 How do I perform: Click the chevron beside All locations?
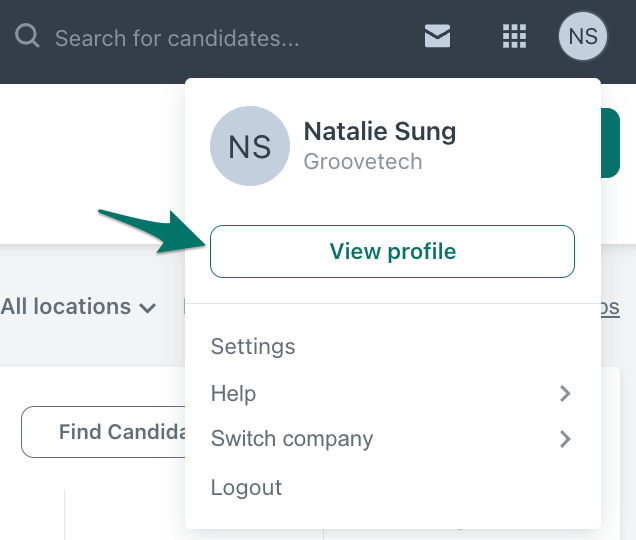(148, 308)
